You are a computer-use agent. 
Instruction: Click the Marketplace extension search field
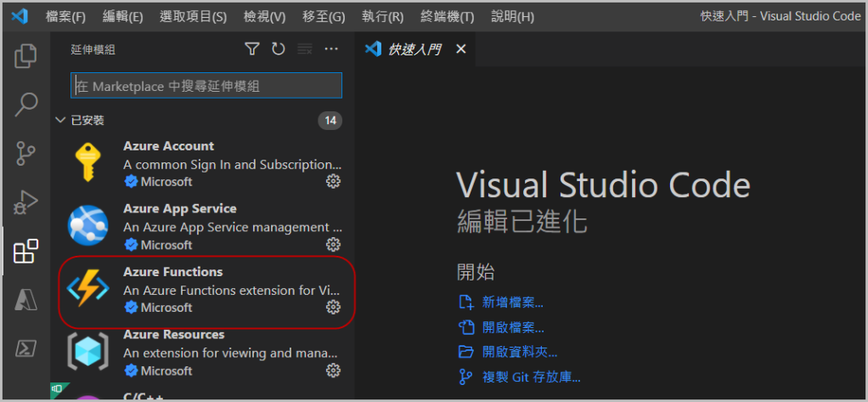tap(206, 86)
